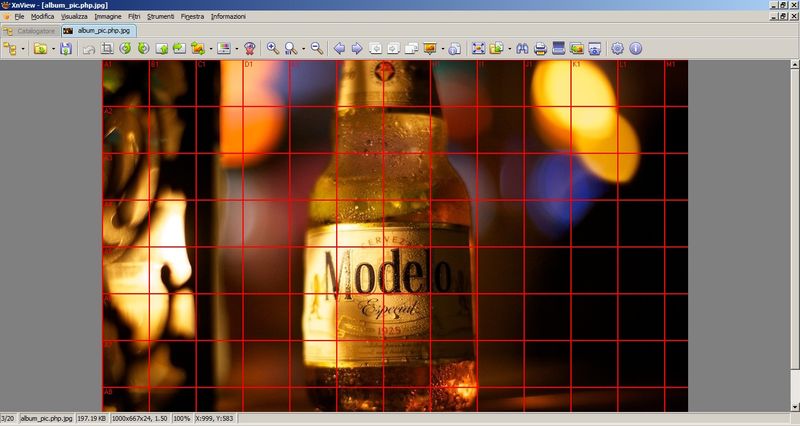Open the Modifica menu

42,16
